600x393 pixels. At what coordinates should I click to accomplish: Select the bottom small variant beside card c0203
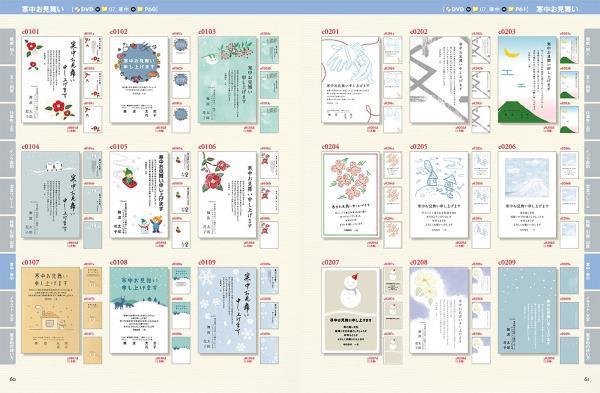[x=569, y=119]
